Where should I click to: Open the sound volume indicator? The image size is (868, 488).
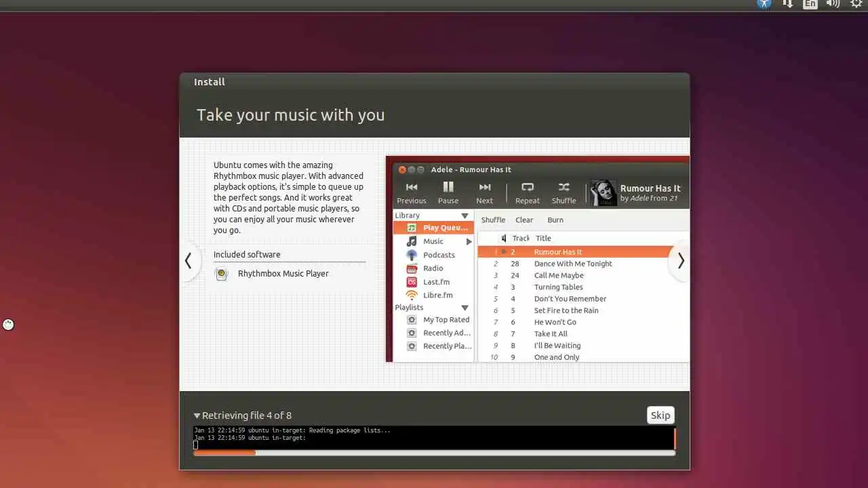(x=833, y=3)
